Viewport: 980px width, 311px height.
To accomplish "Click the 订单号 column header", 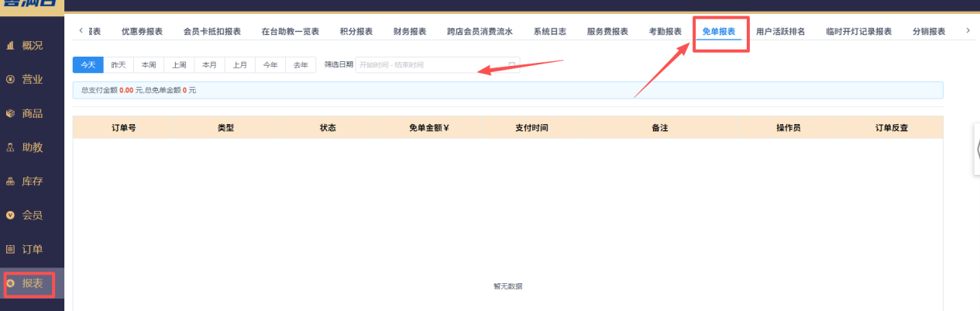I will pos(124,127).
